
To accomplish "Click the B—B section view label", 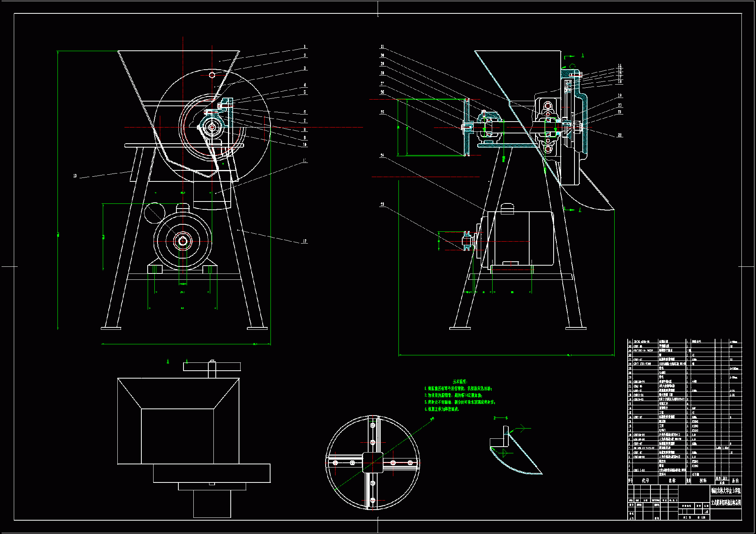I will 500,418.
